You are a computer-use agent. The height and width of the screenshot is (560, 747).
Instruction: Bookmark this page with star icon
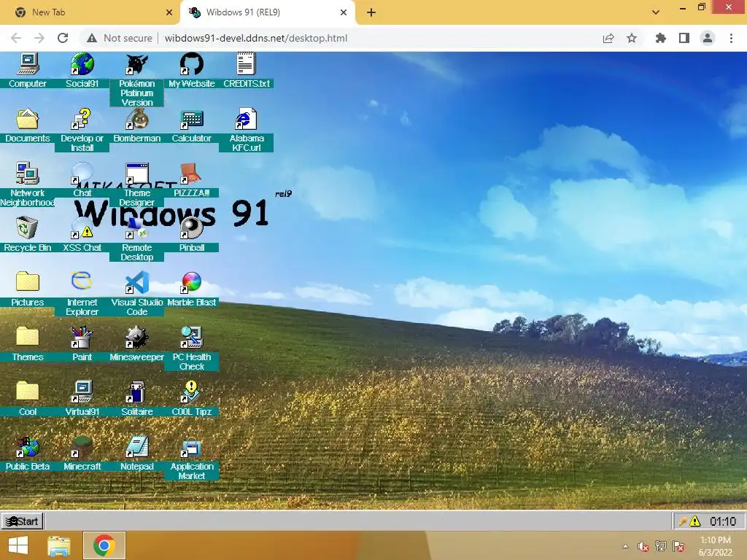pos(632,38)
